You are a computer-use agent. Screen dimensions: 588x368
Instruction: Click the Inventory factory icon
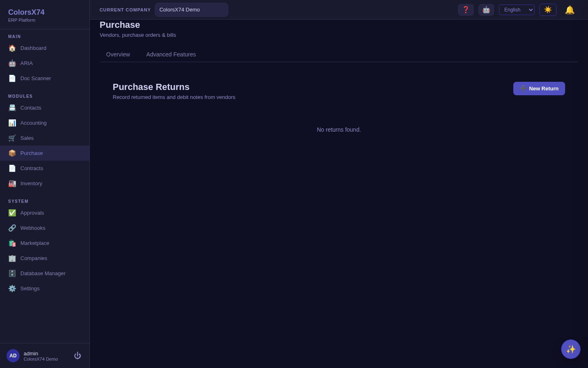(12, 184)
